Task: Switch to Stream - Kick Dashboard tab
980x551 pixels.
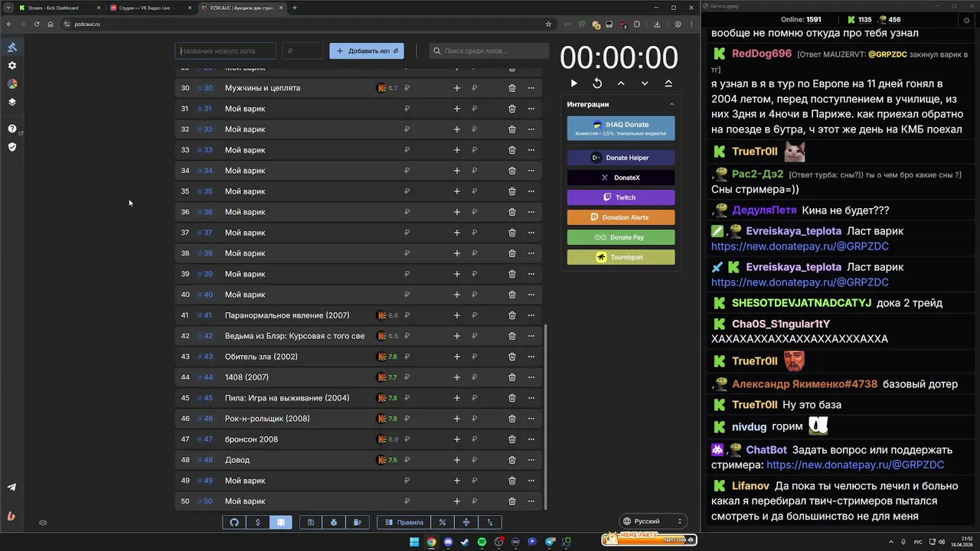Action: tap(60, 8)
